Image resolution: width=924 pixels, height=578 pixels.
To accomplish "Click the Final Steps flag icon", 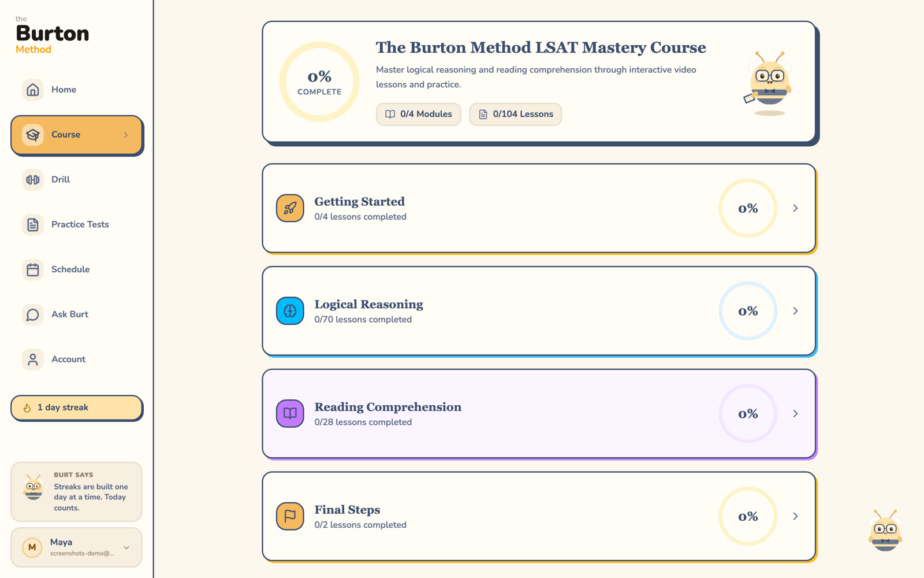I will (290, 516).
